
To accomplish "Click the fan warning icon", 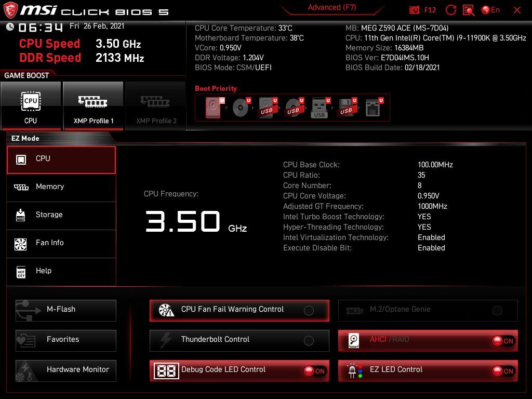I will coord(166,310).
